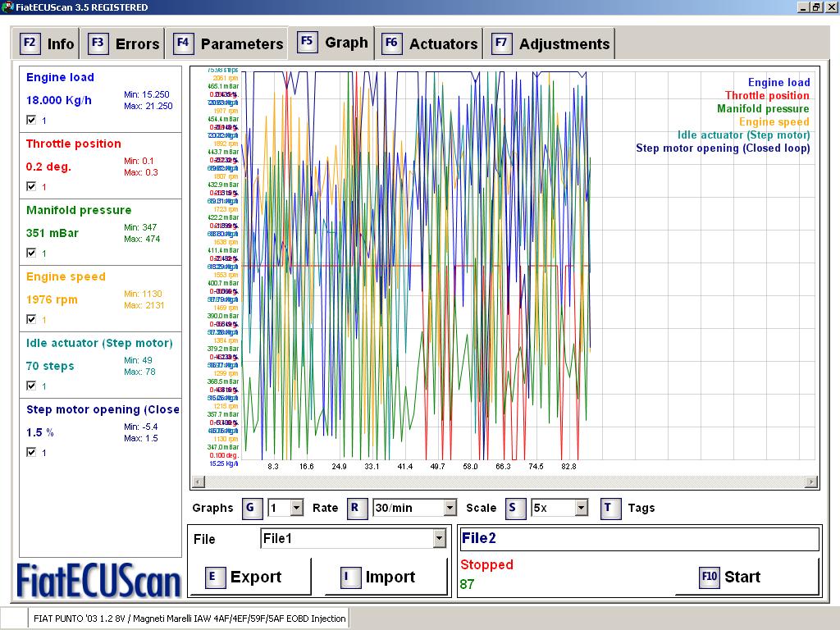Click the F7 key icon beside Adjustments
840x630 pixels.
click(501, 43)
